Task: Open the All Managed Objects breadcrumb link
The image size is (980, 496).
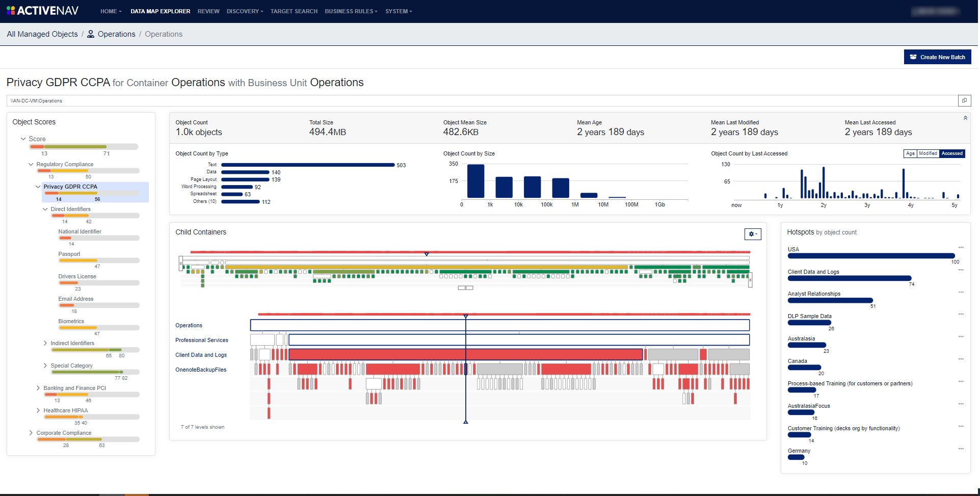Action: (42, 34)
